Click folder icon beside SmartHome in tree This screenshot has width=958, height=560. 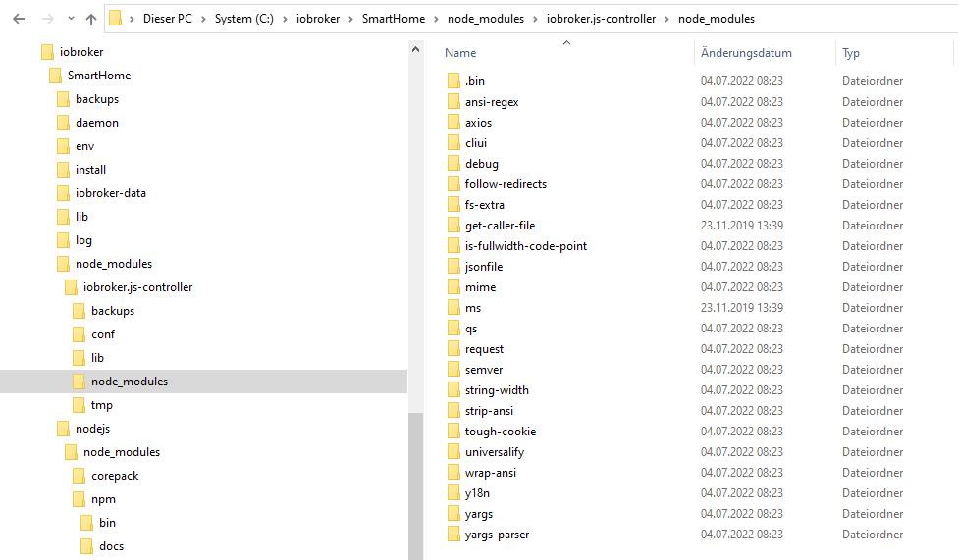[x=56, y=76]
